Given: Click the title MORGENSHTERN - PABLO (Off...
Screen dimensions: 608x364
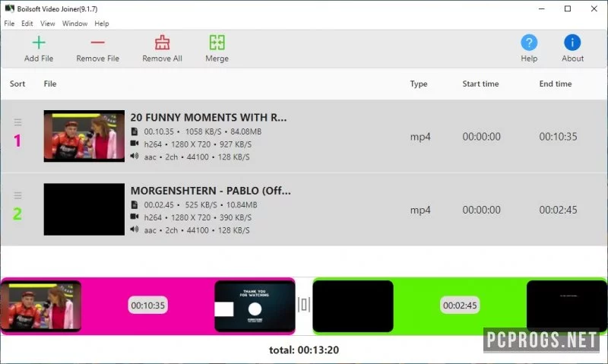Looking at the screenshot, I should [x=211, y=191].
